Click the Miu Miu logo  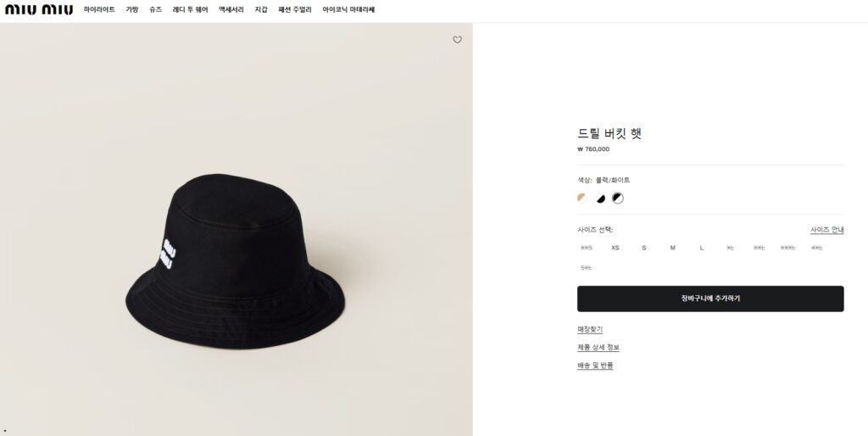[x=39, y=10]
